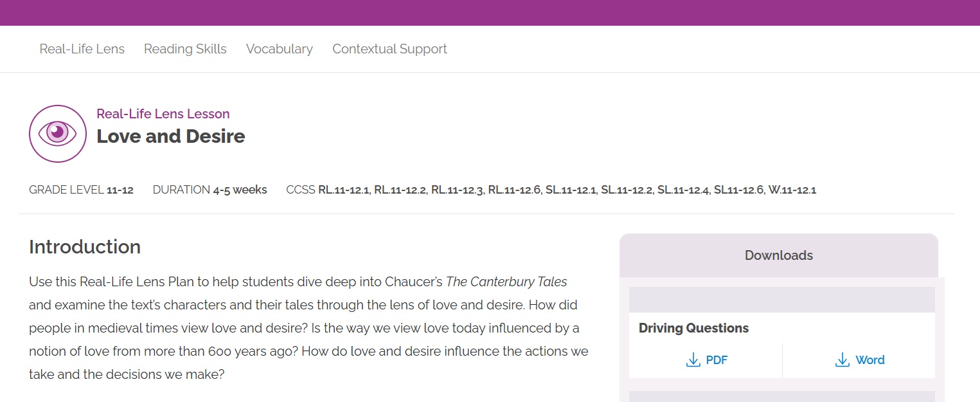980x402 pixels.
Task: Select the Contextual Support tab
Action: click(389, 49)
